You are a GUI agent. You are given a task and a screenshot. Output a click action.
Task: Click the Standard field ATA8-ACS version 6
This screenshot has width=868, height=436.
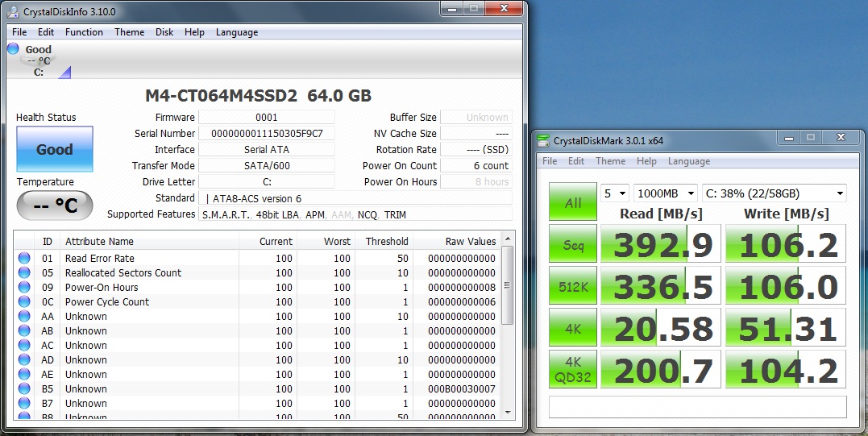pyautogui.click(x=355, y=198)
